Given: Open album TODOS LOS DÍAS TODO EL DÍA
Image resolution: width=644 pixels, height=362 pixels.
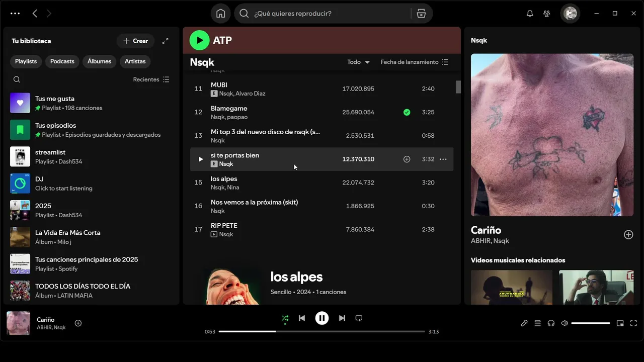Looking at the screenshot, I should point(92,291).
